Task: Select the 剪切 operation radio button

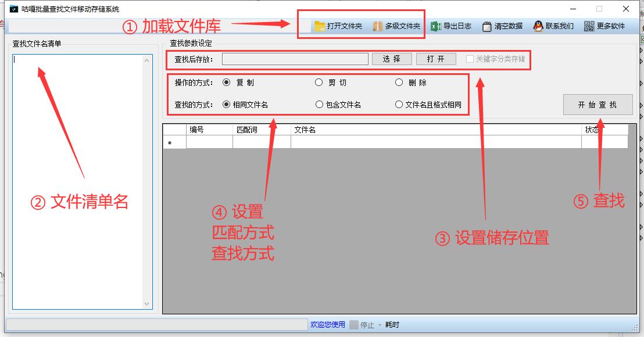Action: 319,83
